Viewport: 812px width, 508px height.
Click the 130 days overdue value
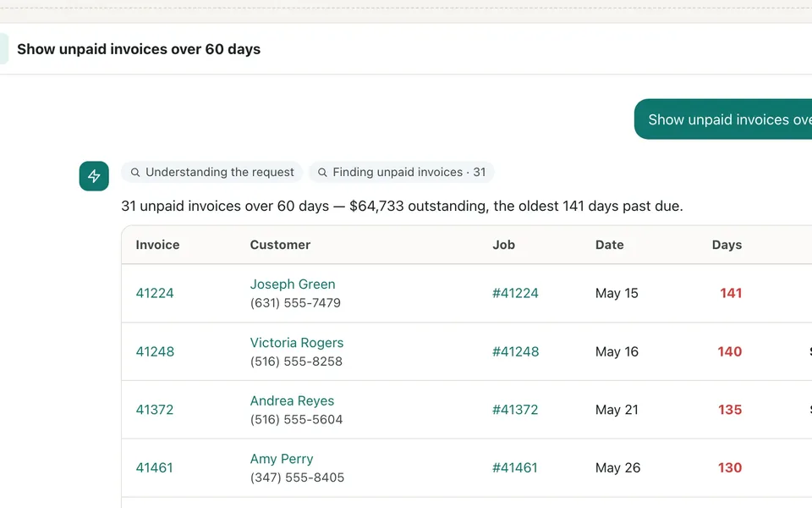tap(730, 467)
